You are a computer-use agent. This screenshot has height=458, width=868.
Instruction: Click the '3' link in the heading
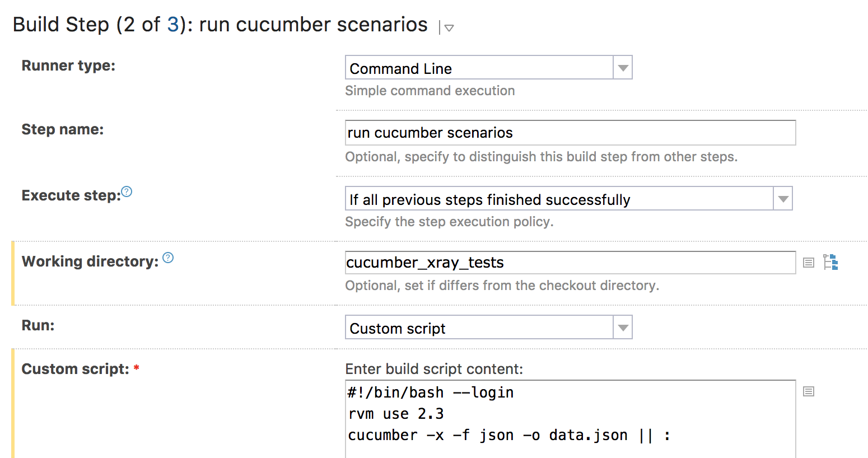click(x=173, y=25)
